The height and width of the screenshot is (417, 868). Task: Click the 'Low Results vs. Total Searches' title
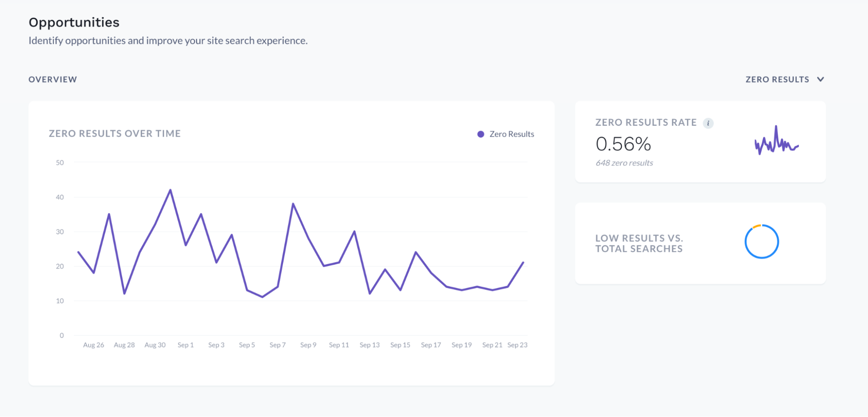pos(639,243)
